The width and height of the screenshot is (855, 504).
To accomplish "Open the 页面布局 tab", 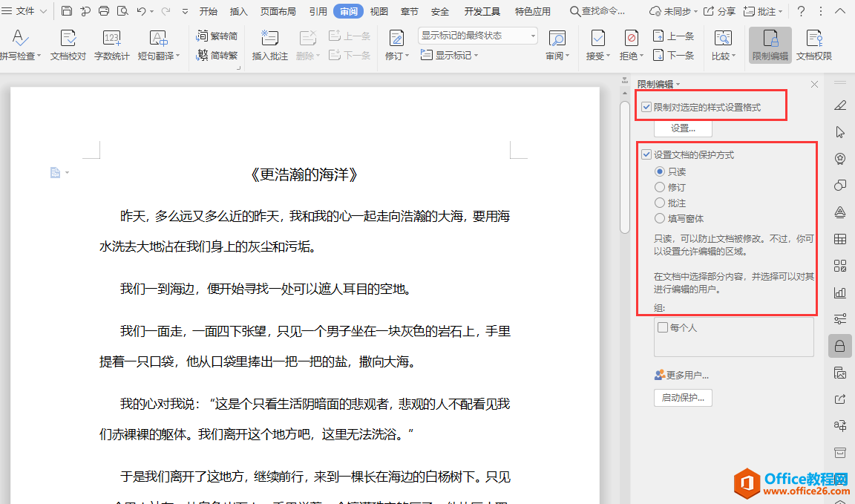I will 278,11.
